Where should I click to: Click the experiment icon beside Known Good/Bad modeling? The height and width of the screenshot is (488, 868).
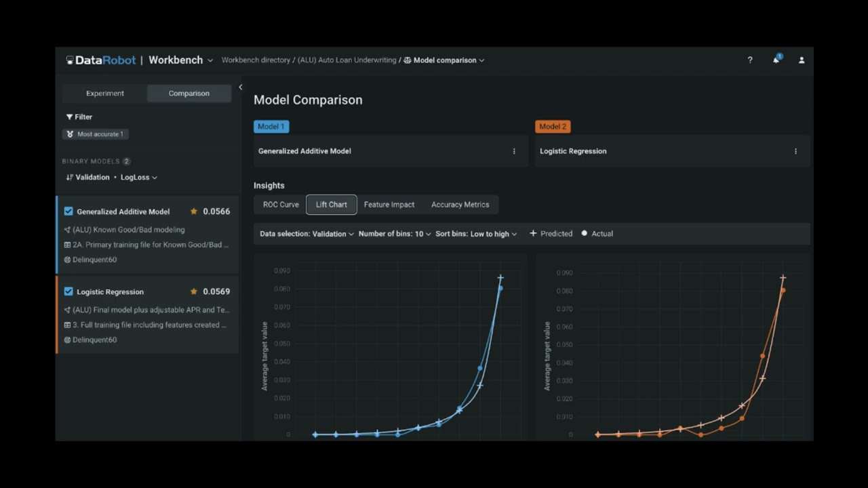pyautogui.click(x=67, y=230)
